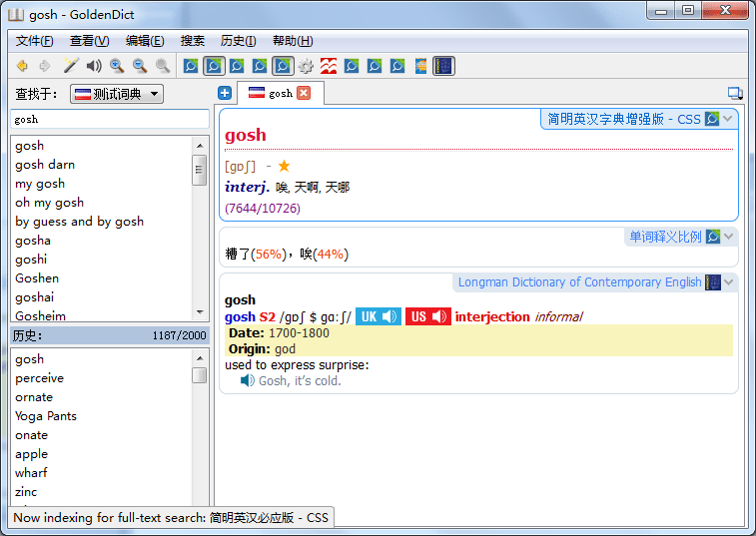Click the yellow star next to phonetic

pos(284,167)
